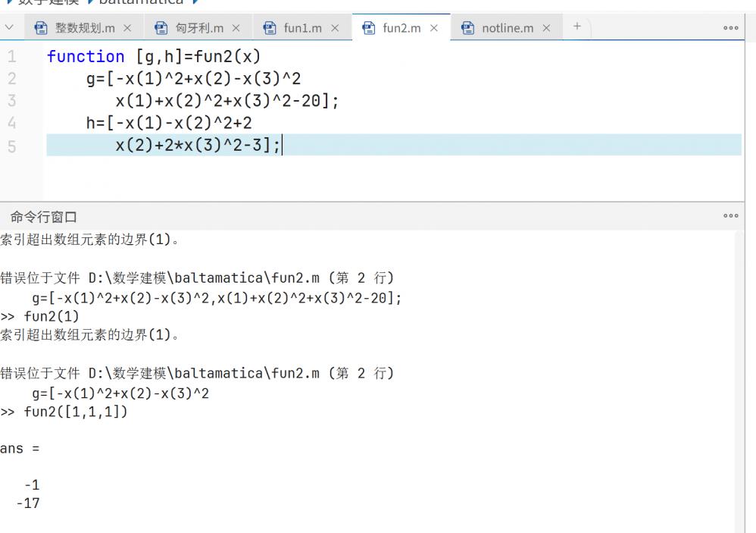
Task: Close the 匈牙利.m editor tab
Action: [236, 28]
